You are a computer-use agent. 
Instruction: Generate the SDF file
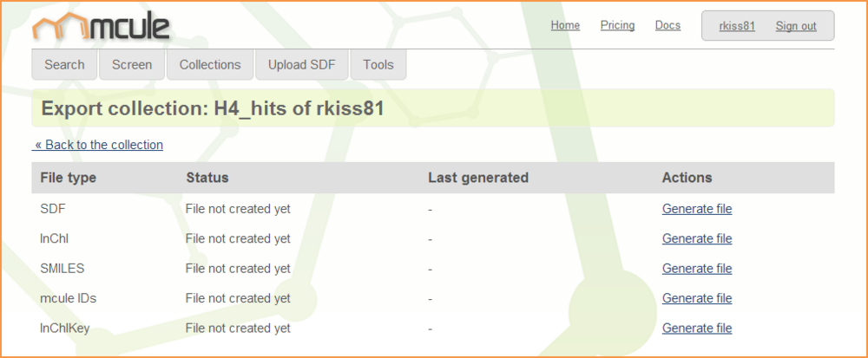click(x=697, y=209)
